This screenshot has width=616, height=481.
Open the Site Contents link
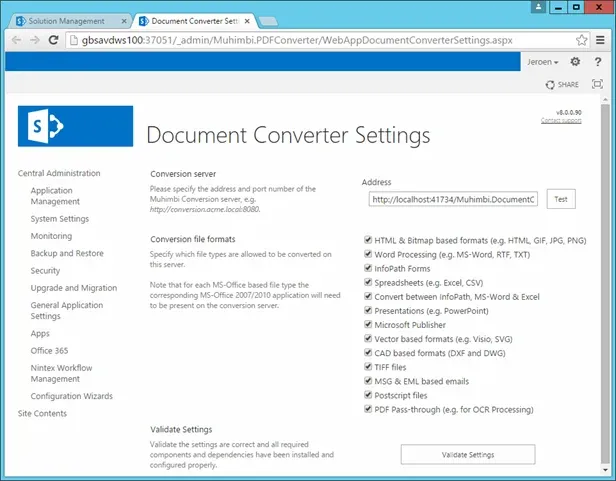pos(42,413)
